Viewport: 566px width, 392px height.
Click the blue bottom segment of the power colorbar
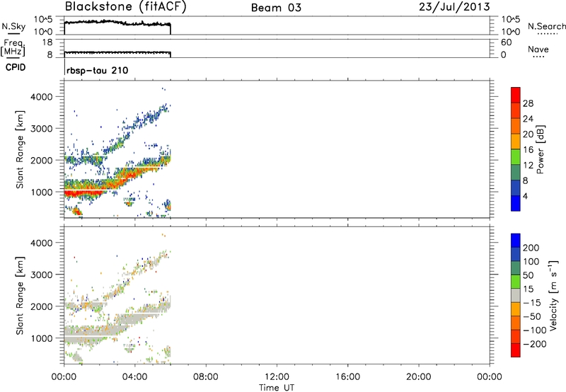point(516,203)
